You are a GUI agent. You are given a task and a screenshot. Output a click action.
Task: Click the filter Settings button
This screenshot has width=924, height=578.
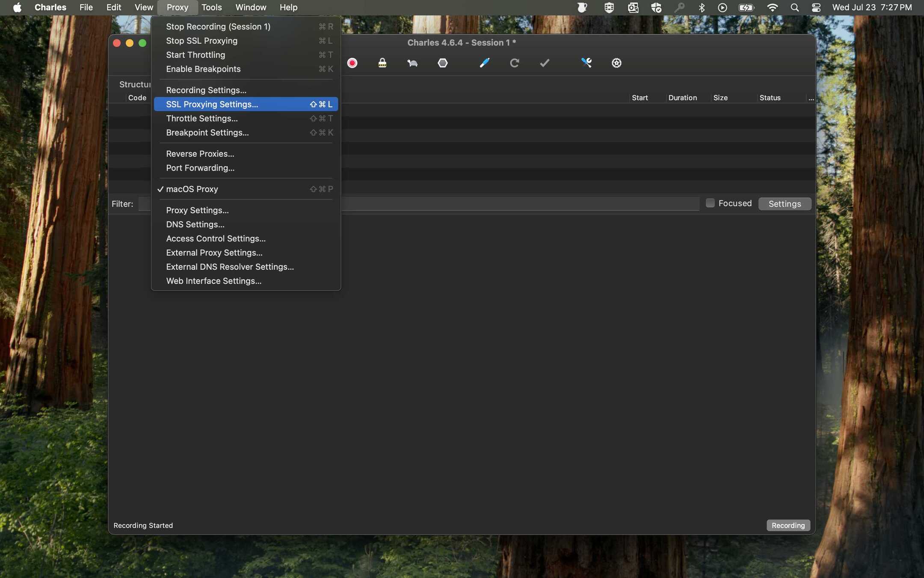[785, 204]
